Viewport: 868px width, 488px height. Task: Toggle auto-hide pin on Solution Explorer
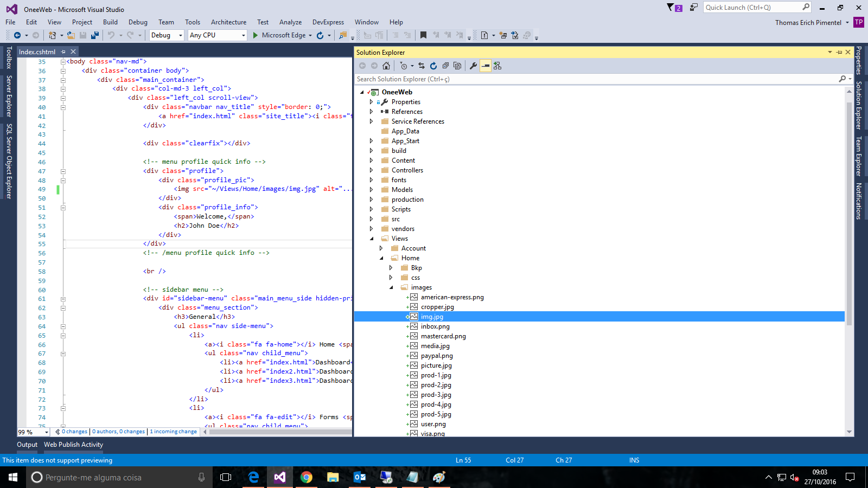tap(839, 53)
